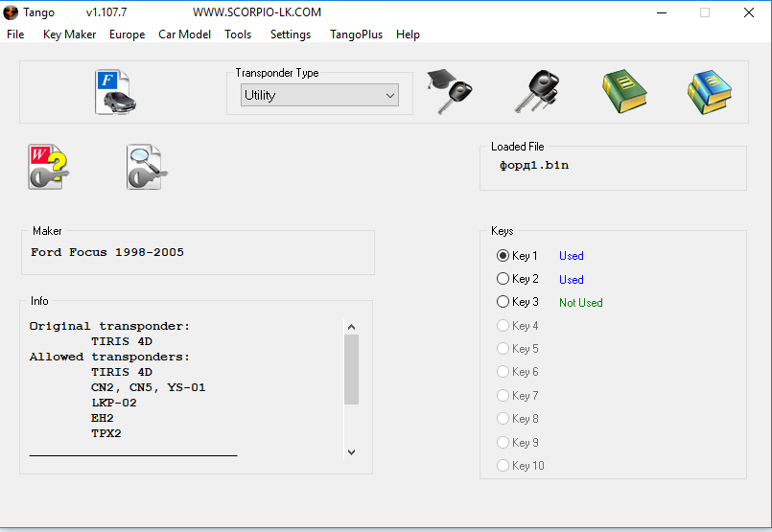Select the Key 3 radio button
This screenshot has width=772, height=532.
503,302
